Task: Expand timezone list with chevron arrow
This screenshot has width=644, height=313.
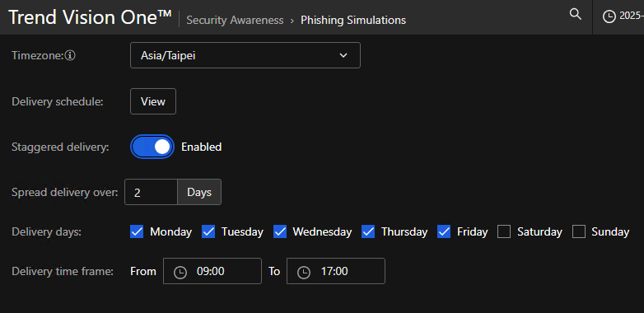Action: (x=343, y=55)
